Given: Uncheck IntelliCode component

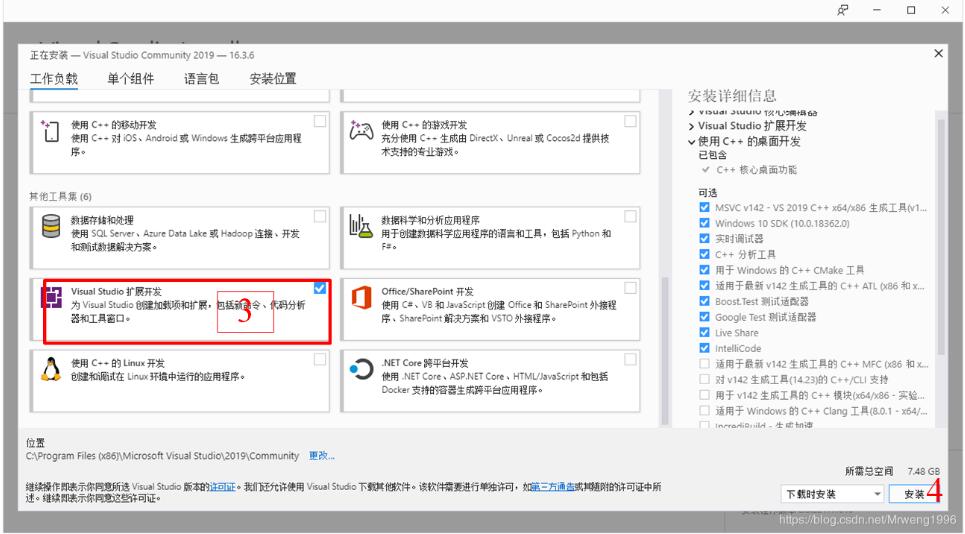Looking at the screenshot, I should (x=704, y=348).
